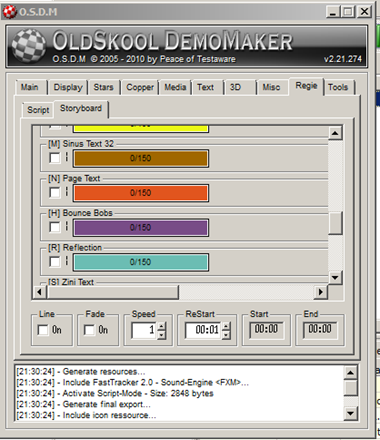Viewport: 380px width, 440px height.
Task: Click the "[S] Zini Text" label
Action: [71, 282]
